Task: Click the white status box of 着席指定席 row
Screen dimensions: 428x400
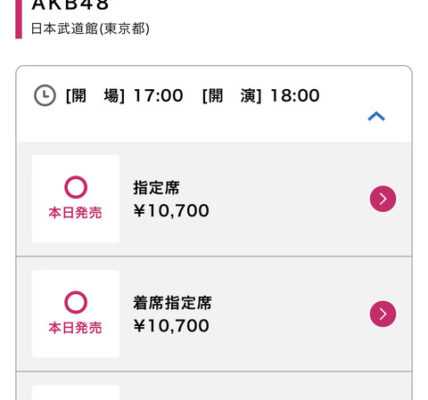Action: click(x=76, y=314)
